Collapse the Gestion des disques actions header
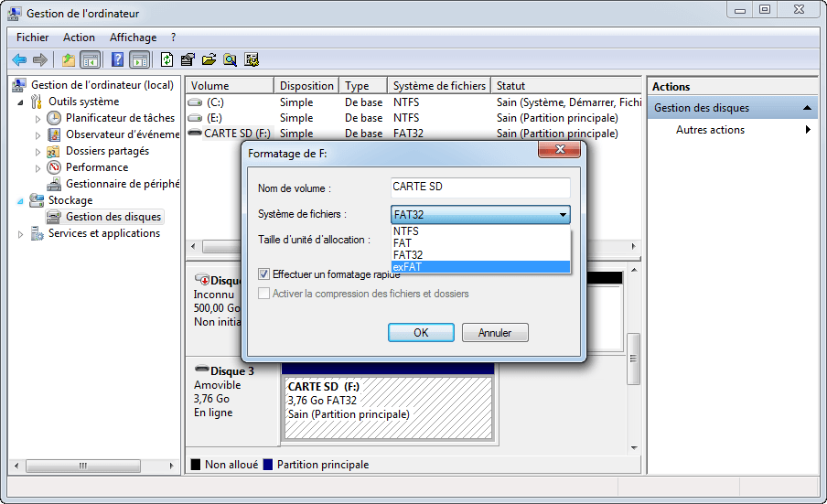827x504 pixels. tap(732, 108)
